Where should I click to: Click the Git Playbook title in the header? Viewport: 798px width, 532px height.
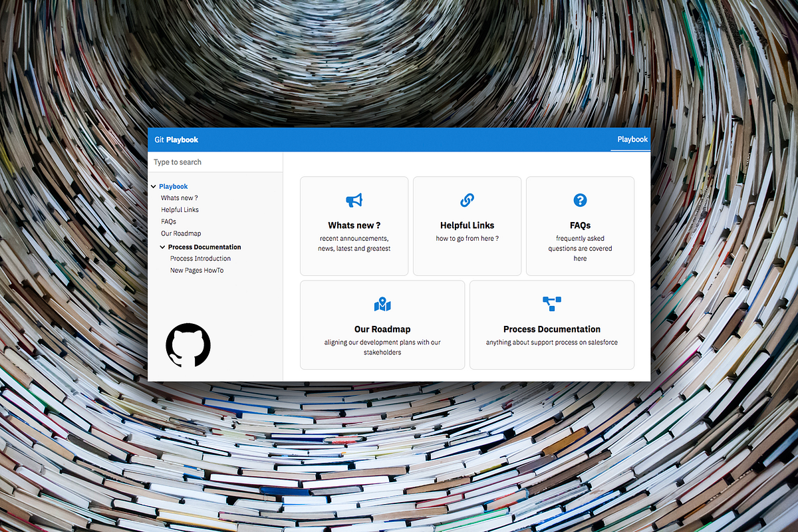pyautogui.click(x=176, y=140)
